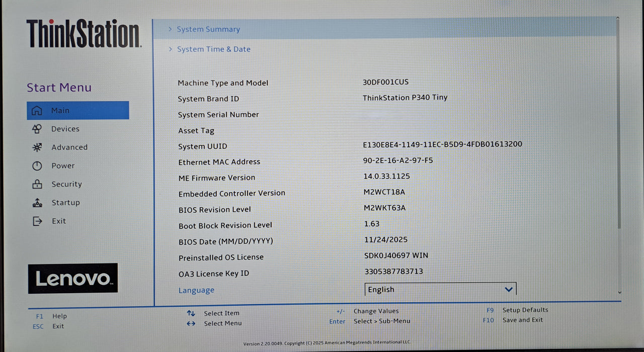Click the Lenovo logo
Viewport: 644px width, 352px height.
pyautogui.click(x=73, y=278)
